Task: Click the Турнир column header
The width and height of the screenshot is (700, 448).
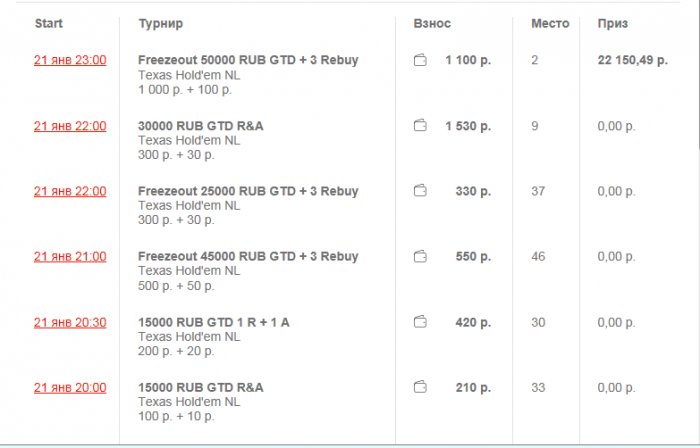Action: 160,22
